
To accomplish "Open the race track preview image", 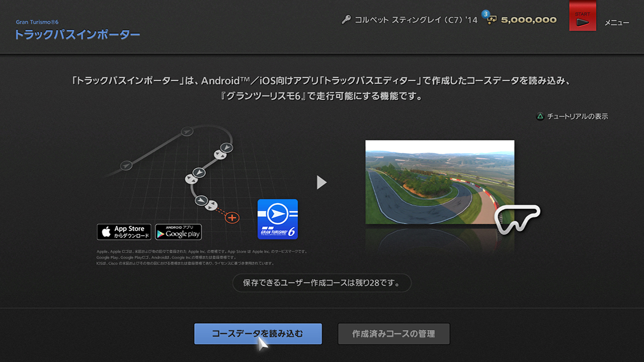I will click(439, 182).
